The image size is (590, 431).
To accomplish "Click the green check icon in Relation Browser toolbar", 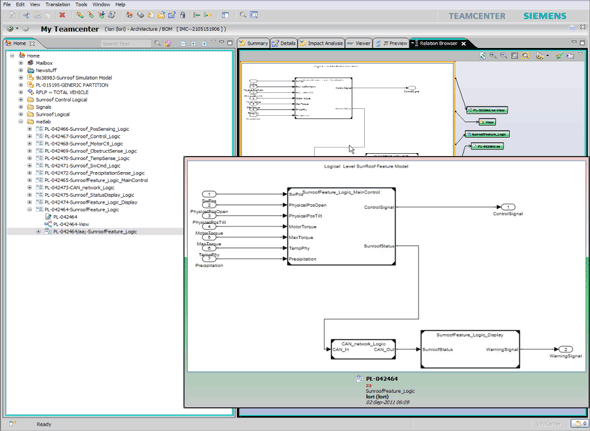I will (560, 56).
